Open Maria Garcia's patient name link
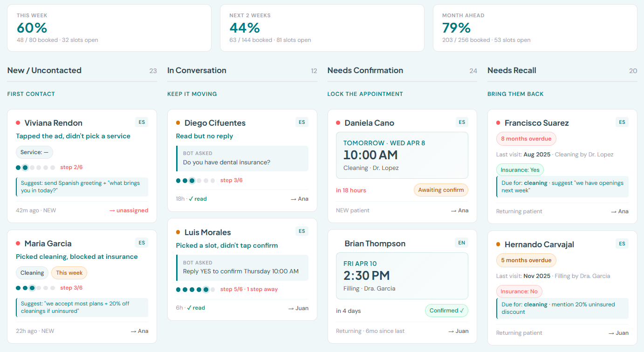This screenshot has width=644, height=352. [x=48, y=244]
